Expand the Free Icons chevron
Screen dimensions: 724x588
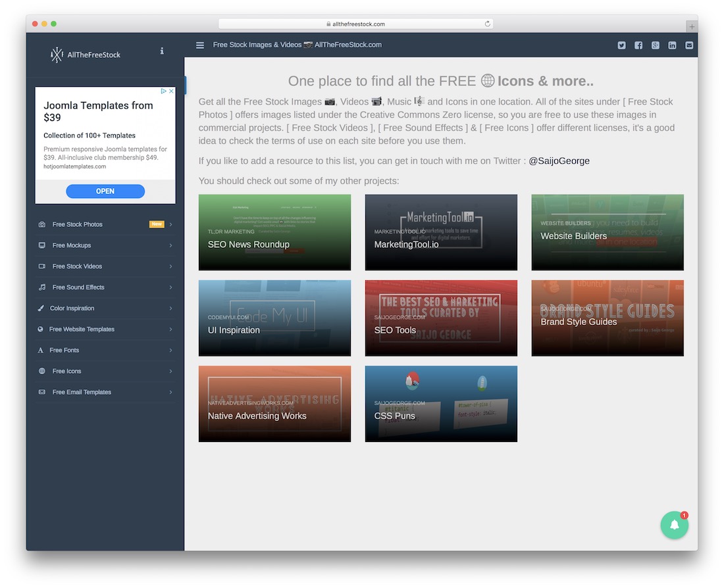point(171,371)
